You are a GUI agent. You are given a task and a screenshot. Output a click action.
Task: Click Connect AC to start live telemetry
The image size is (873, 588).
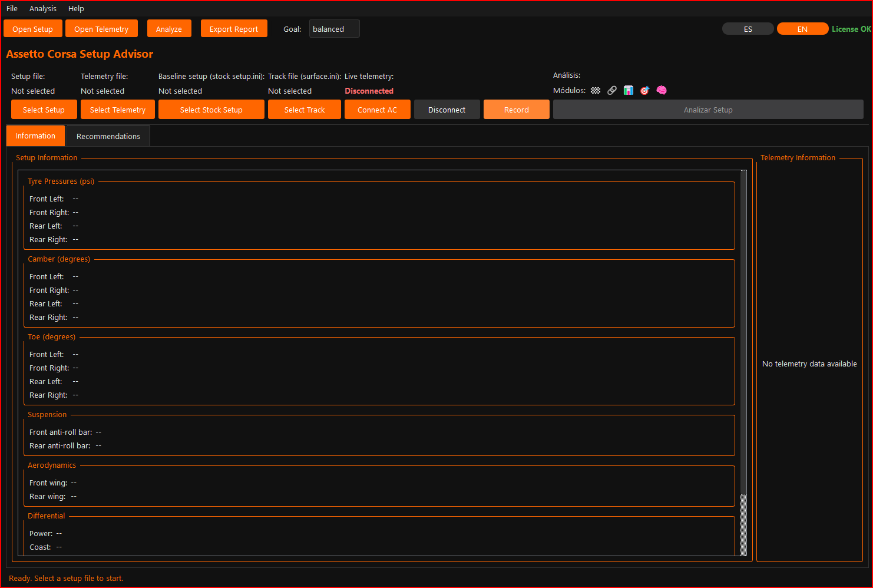click(x=378, y=110)
